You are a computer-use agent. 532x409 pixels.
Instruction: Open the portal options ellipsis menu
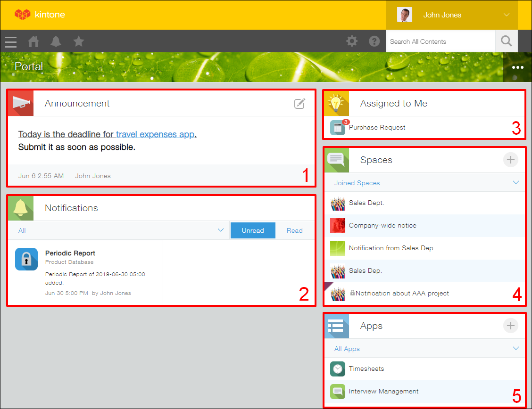pos(518,67)
